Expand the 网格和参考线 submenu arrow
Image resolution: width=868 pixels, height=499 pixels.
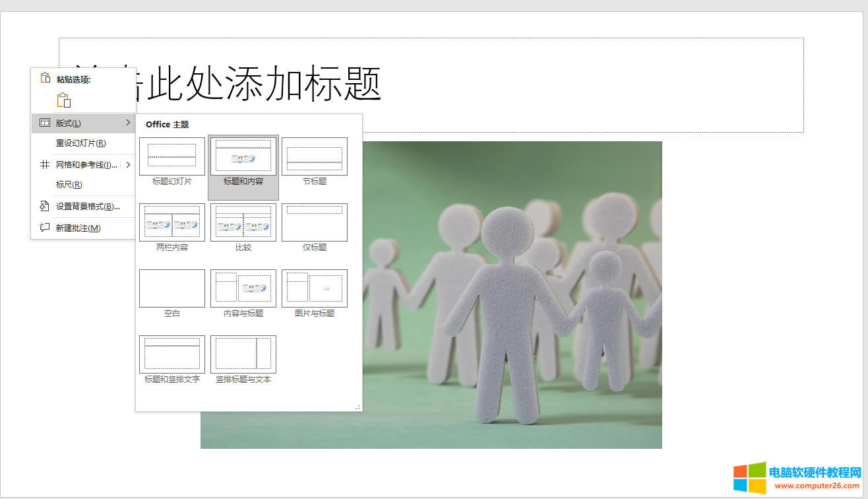coord(128,164)
